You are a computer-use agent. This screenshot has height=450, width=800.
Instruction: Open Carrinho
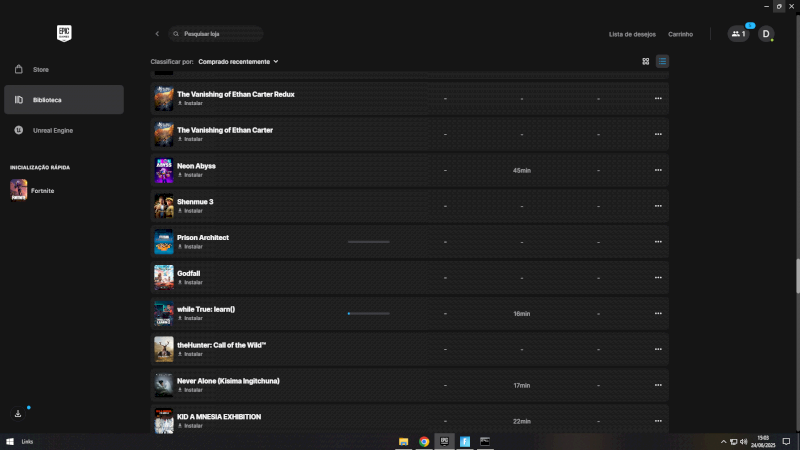[x=680, y=34]
